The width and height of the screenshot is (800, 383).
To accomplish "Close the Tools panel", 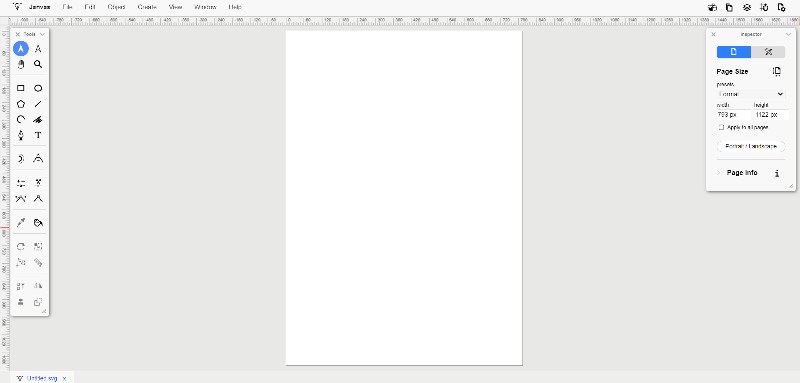I will tap(18, 34).
